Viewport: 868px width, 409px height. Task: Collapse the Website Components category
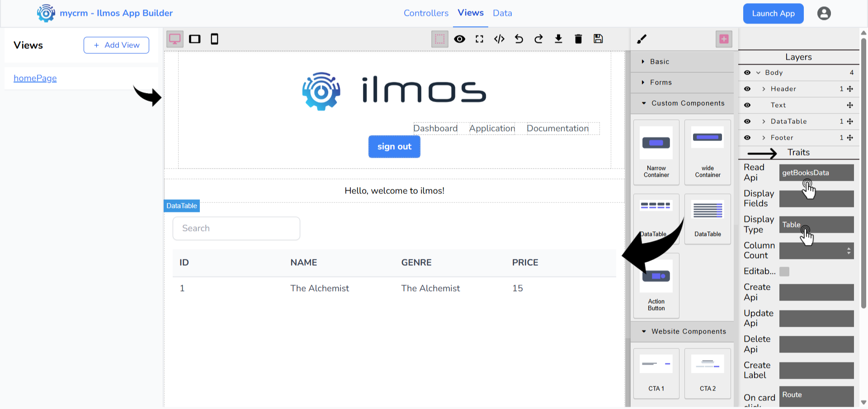coord(682,332)
